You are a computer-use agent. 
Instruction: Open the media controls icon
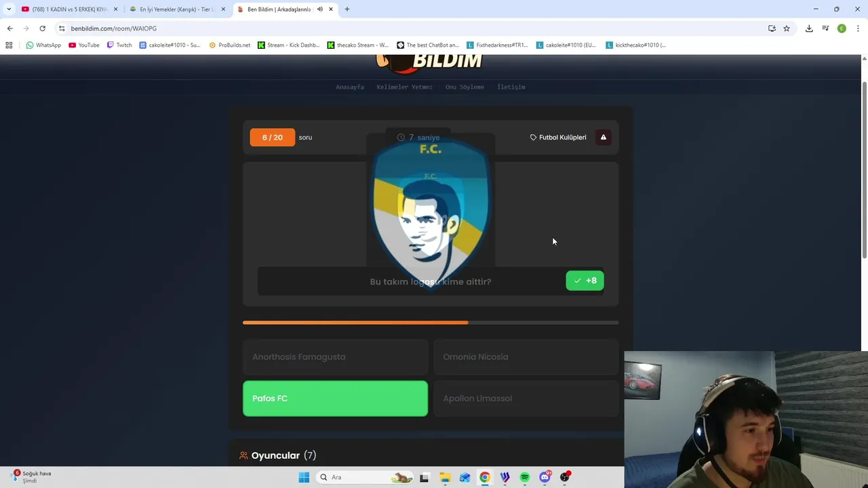click(825, 28)
